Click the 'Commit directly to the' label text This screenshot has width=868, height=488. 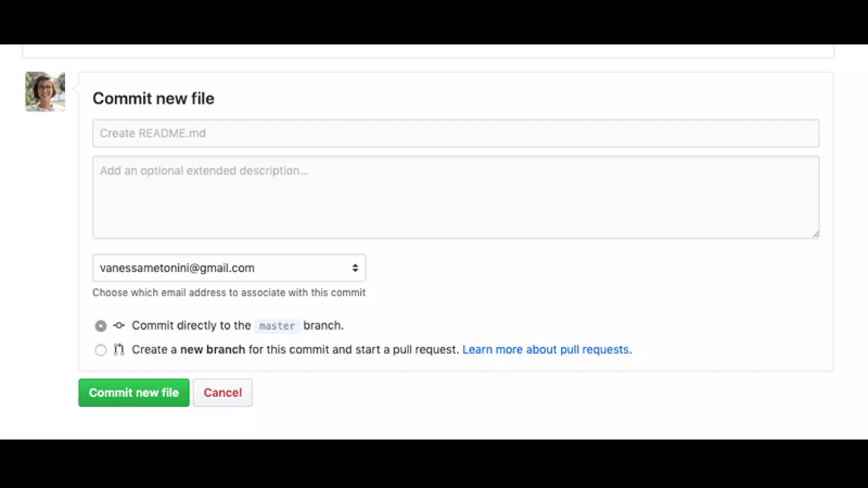click(x=191, y=325)
